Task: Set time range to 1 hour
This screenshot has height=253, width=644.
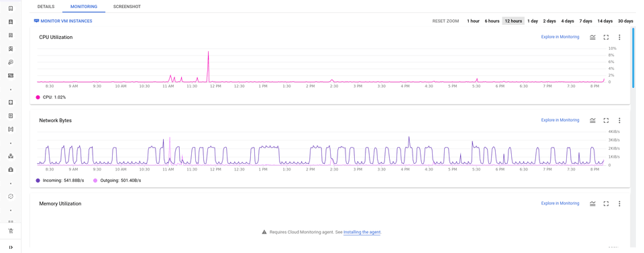Action: click(x=473, y=21)
